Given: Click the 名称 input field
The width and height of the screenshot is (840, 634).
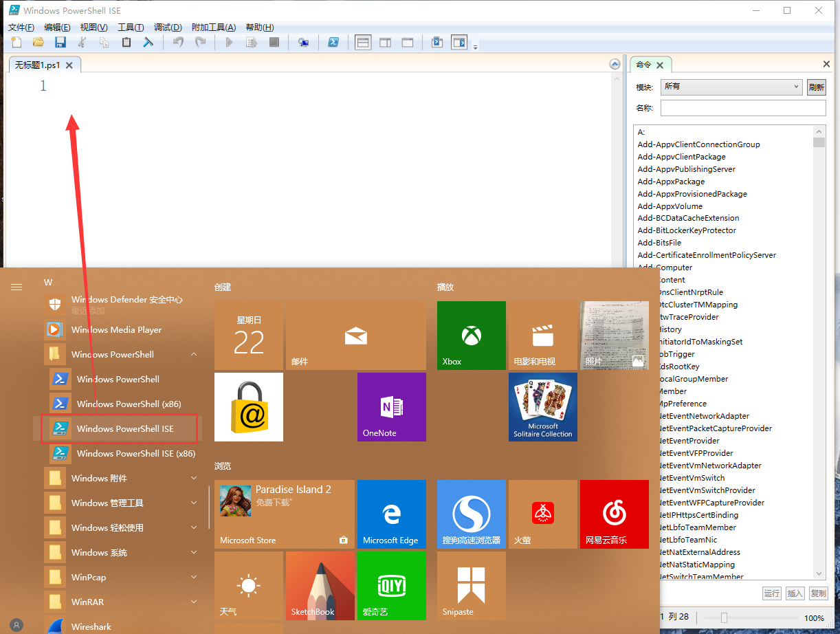Looking at the screenshot, I should [x=743, y=108].
